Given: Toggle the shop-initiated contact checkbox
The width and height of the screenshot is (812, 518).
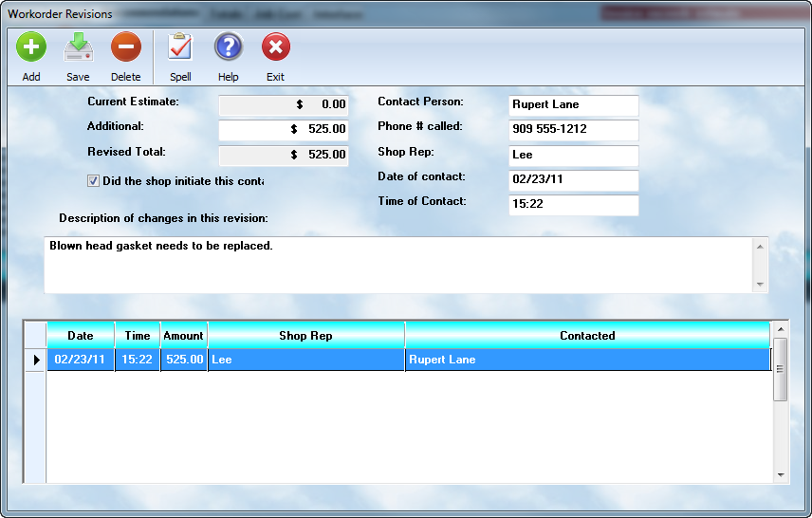Looking at the screenshot, I should coord(93,180).
